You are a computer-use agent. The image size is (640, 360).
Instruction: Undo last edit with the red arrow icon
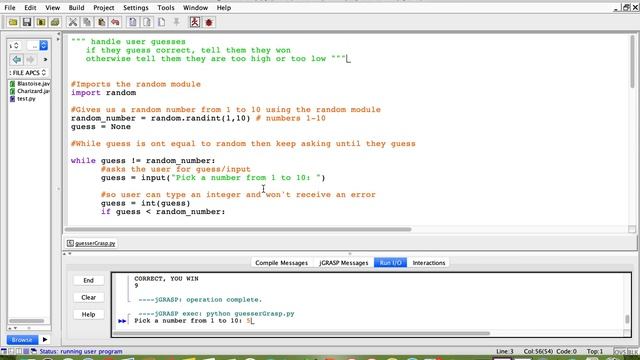[x=116, y=22]
